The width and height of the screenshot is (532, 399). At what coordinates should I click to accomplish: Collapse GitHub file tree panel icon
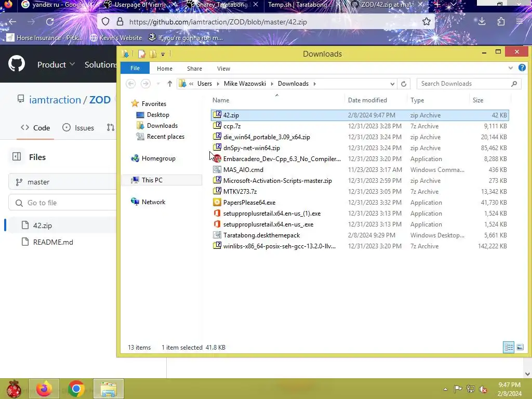click(16, 157)
